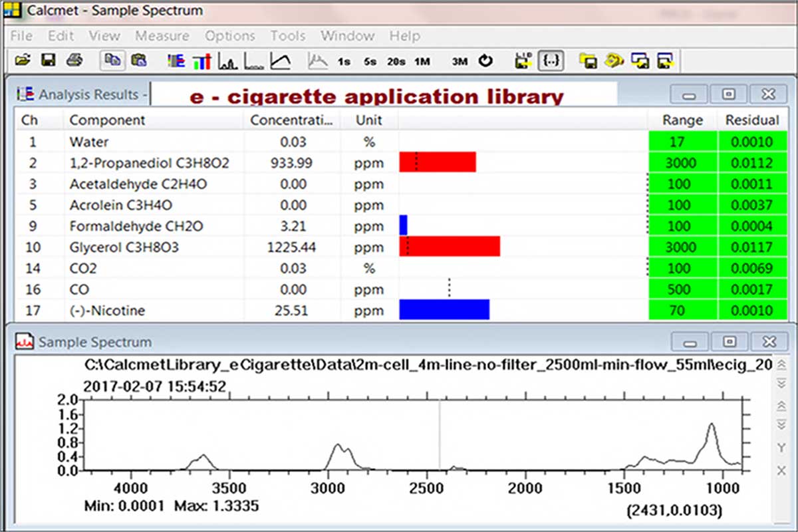This screenshot has width=798, height=532.
Task: Click the 3M measurement time button
Action: (x=460, y=62)
